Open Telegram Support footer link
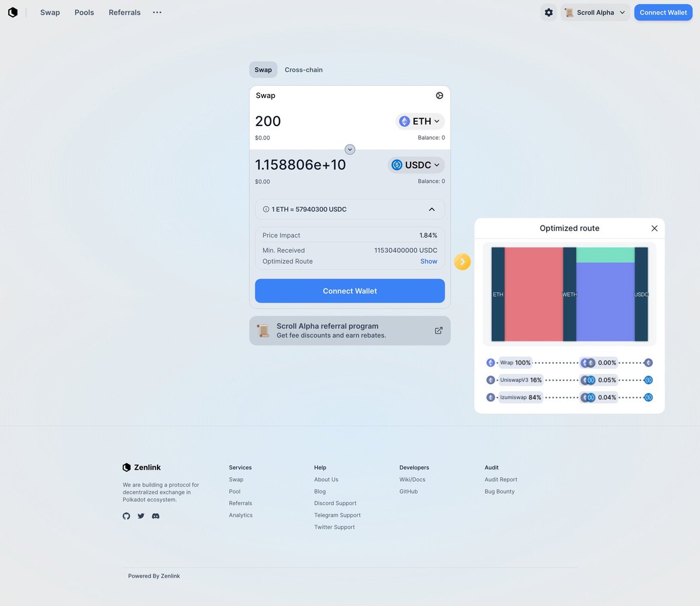700x606 pixels. (x=337, y=516)
